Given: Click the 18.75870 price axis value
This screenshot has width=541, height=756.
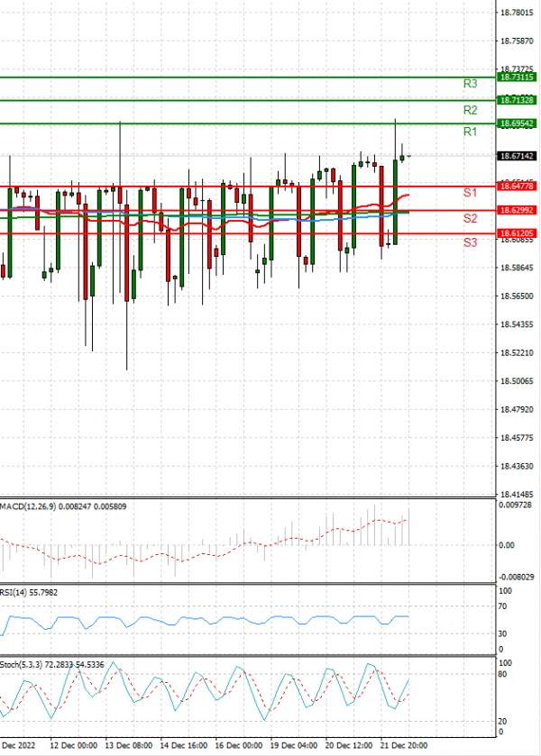Looking at the screenshot, I should pyautogui.click(x=517, y=41).
